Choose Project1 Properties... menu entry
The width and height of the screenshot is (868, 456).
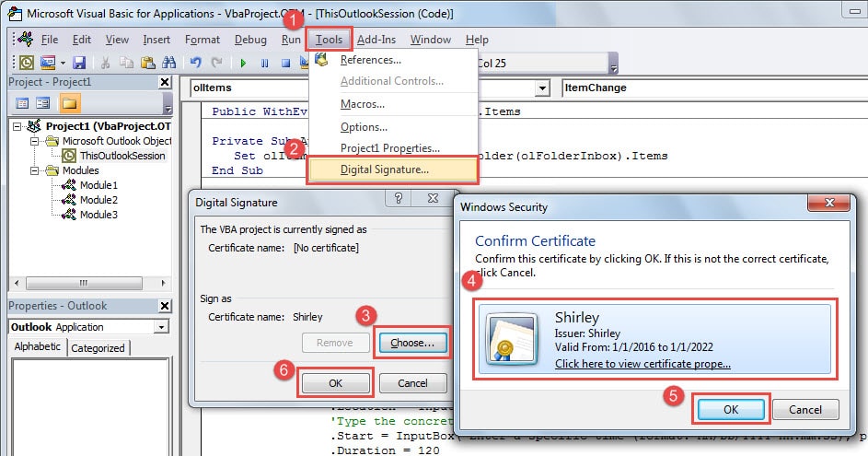(x=393, y=148)
